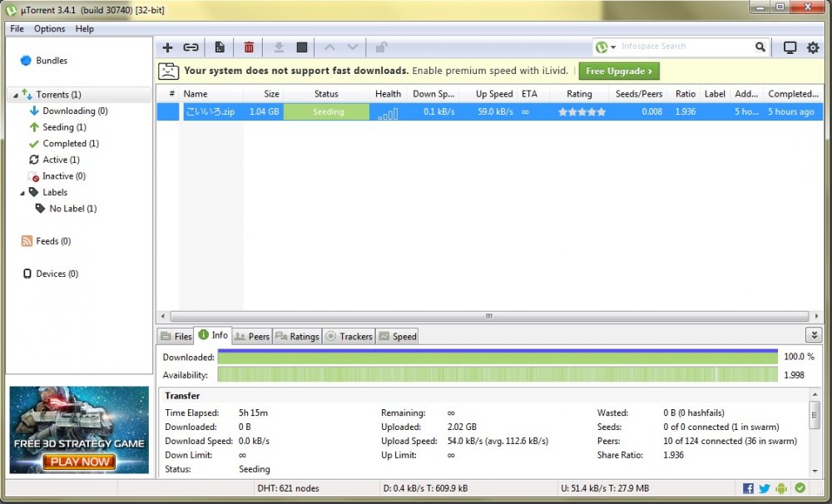Open the Facebook icon in status bar
The height and width of the screenshot is (504, 832).
pos(748,488)
